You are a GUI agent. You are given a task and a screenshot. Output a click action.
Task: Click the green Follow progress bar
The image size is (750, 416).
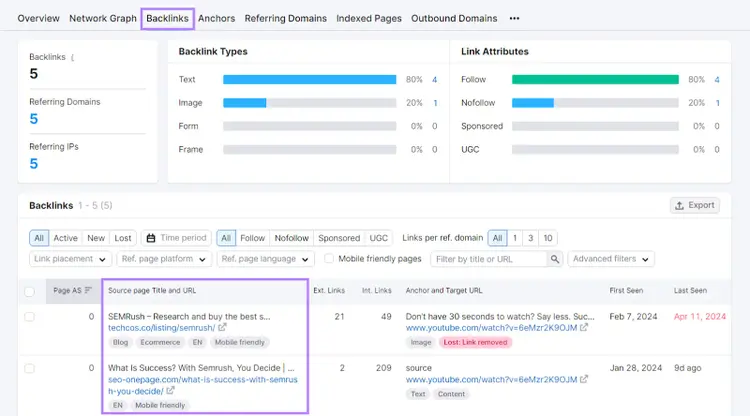tap(595, 79)
